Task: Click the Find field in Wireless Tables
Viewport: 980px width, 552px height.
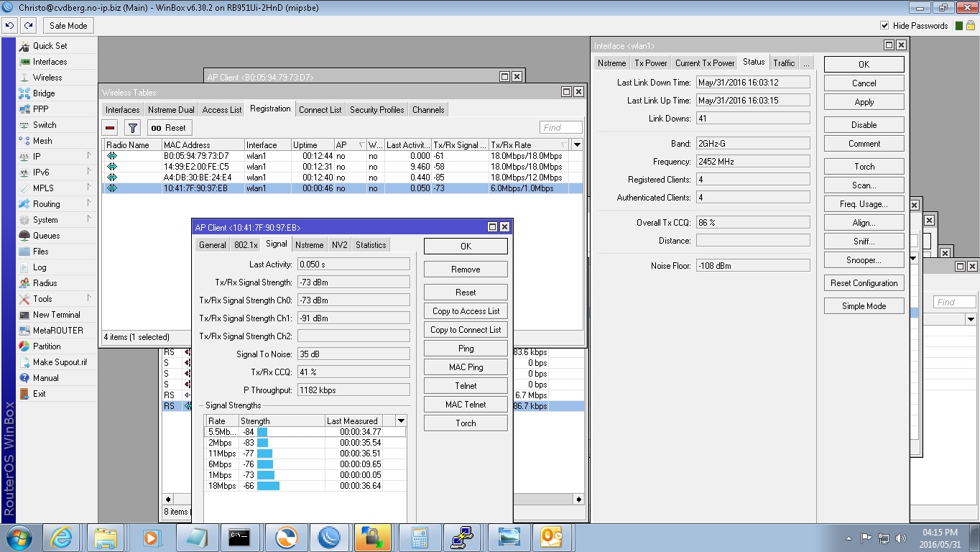Action: coord(560,128)
